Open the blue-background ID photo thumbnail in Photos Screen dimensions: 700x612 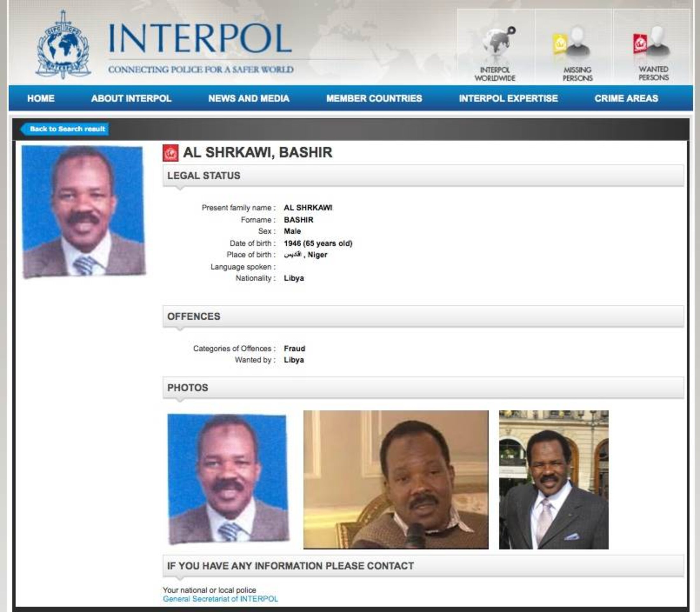(x=228, y=478)
